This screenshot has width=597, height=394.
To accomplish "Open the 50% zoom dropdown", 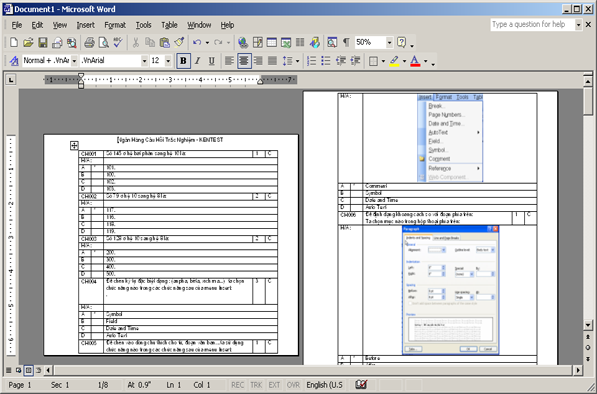I will tap(389, 42).
